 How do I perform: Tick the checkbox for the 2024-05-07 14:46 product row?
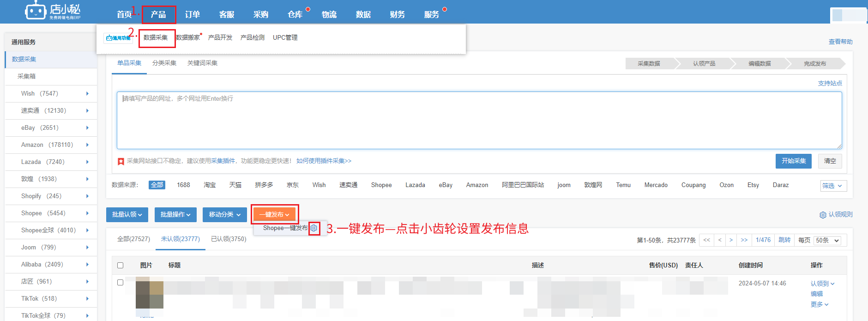pyautogui.click(x=121, y=282)
